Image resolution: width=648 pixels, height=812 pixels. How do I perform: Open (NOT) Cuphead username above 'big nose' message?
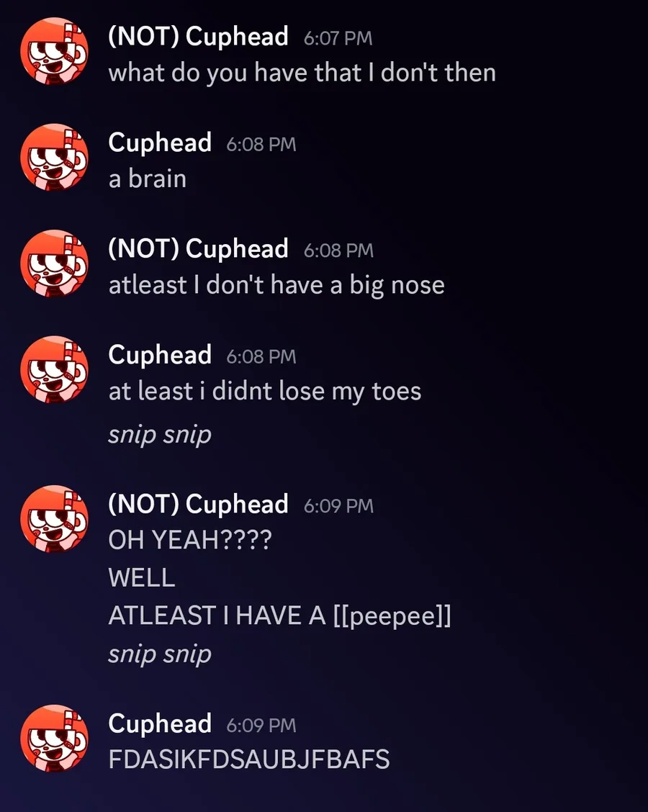click(198, 248)
